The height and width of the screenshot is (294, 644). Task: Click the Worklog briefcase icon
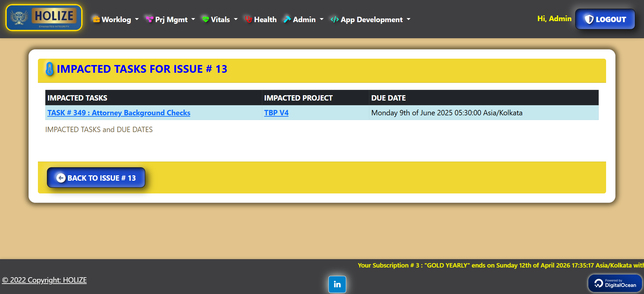pos(96,19)
